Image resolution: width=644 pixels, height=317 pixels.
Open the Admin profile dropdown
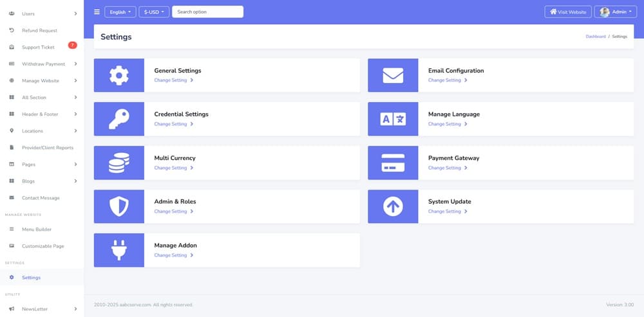point(615,12)
